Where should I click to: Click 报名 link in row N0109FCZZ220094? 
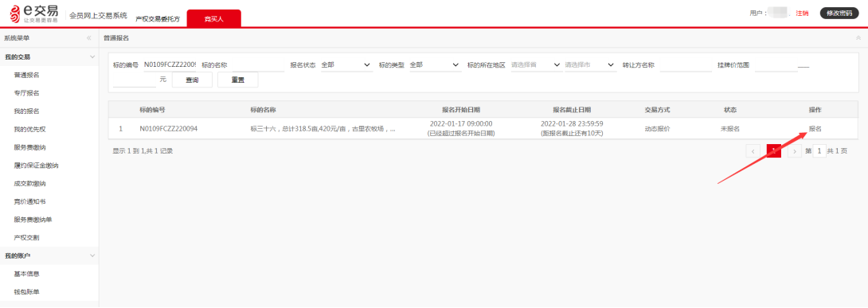pos(815,129)
